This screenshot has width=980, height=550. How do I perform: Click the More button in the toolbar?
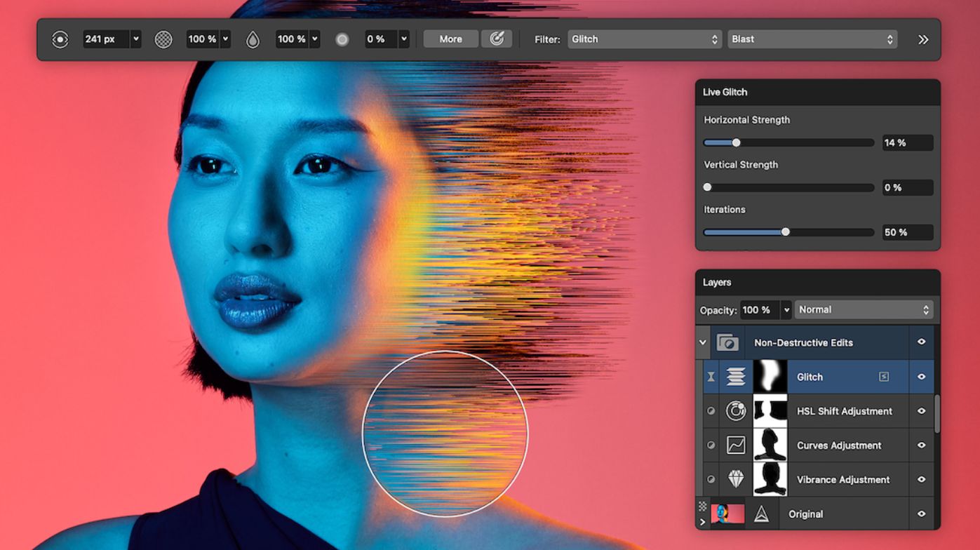click(450, 39)
